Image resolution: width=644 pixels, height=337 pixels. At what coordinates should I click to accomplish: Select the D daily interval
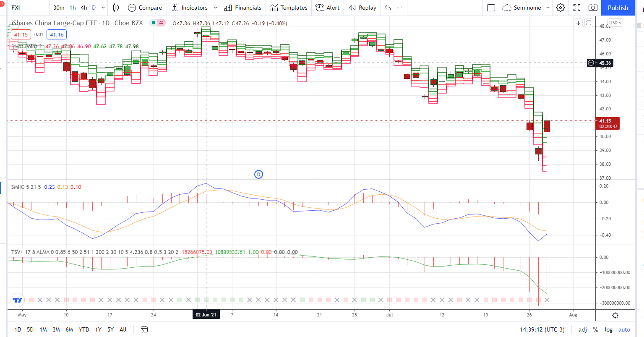click(94, 8)
